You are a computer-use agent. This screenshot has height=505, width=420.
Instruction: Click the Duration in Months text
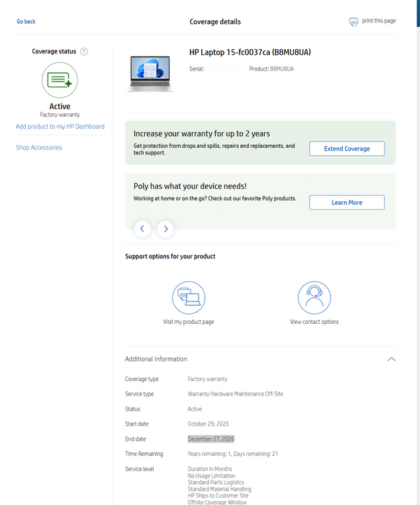[210, 469]
